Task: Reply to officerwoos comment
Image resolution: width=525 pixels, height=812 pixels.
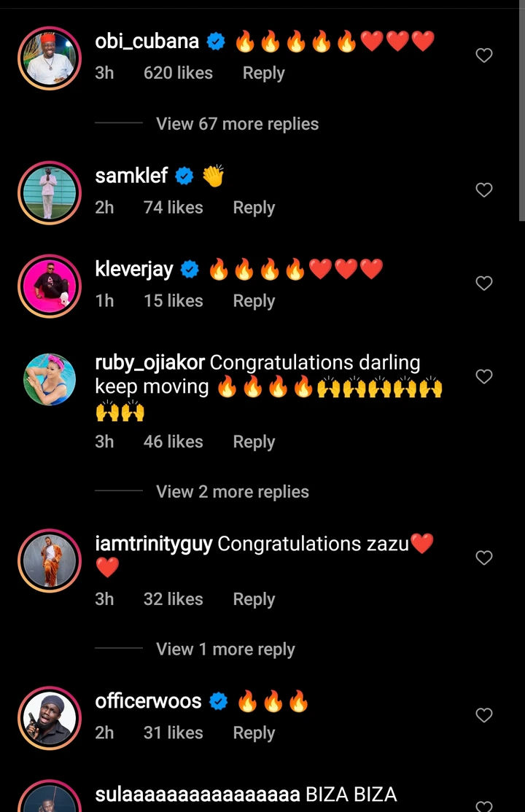Action: [254, 733]
